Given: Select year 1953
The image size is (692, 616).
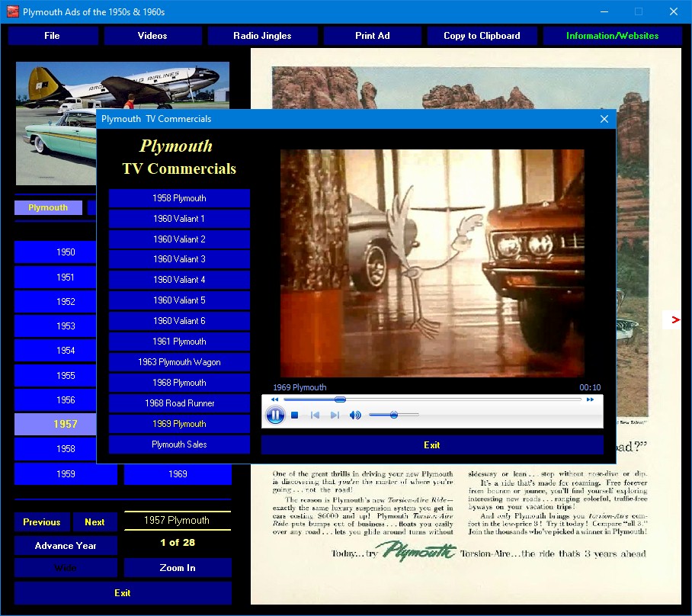Looking at the screenshot, I should [x=56, y=326].
